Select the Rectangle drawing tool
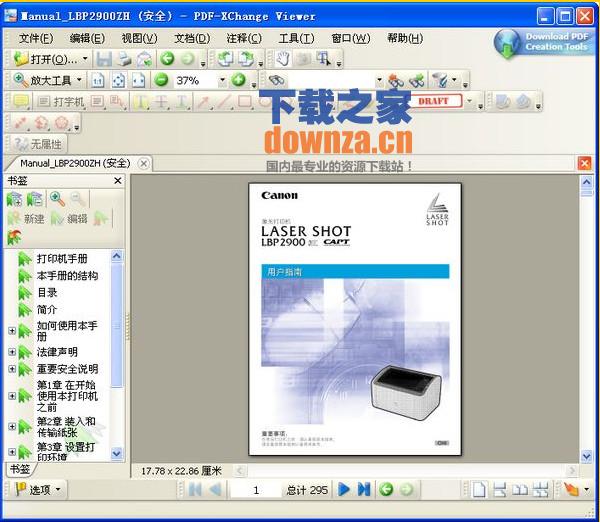The image size is (600, 522). [245, 101]
